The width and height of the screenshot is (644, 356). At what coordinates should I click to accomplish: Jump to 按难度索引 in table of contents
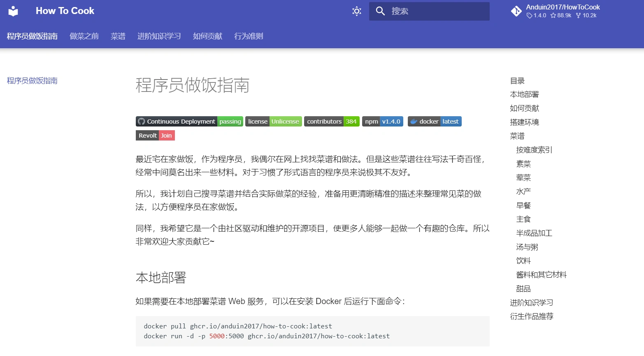(534, 150)
